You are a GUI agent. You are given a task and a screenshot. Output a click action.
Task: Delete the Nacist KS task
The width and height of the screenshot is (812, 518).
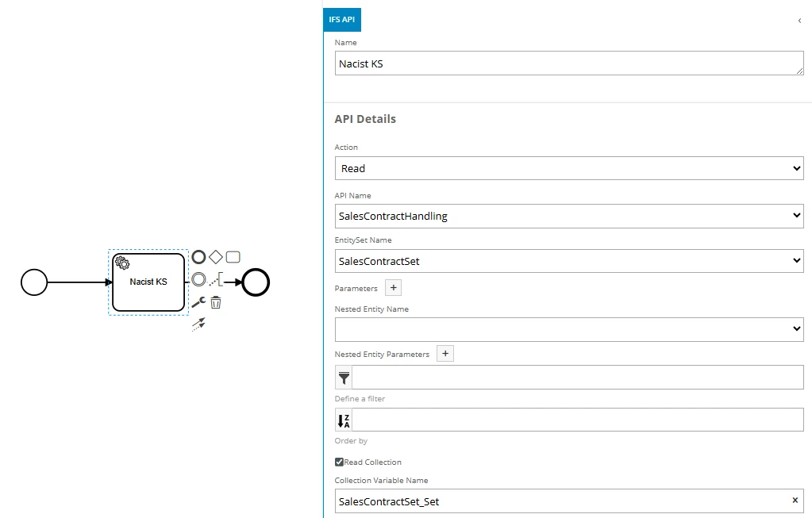216,302
